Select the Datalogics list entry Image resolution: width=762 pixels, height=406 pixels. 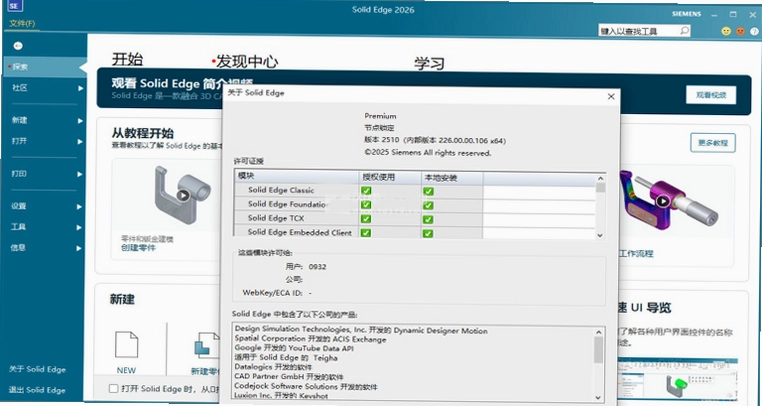click(x=273, y=367)
